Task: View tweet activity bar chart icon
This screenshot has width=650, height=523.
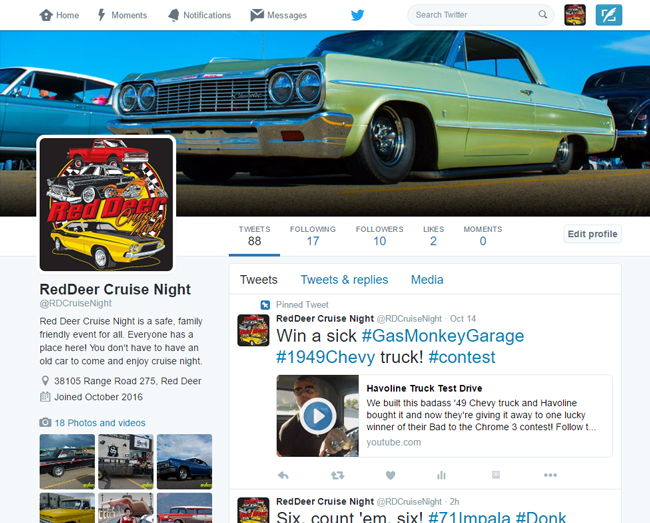Action: coord(442,474)
